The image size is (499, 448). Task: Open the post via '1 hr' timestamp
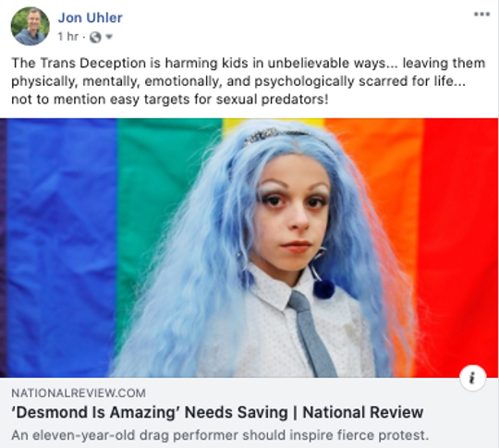pyautogui.click(x=67, y=37)
